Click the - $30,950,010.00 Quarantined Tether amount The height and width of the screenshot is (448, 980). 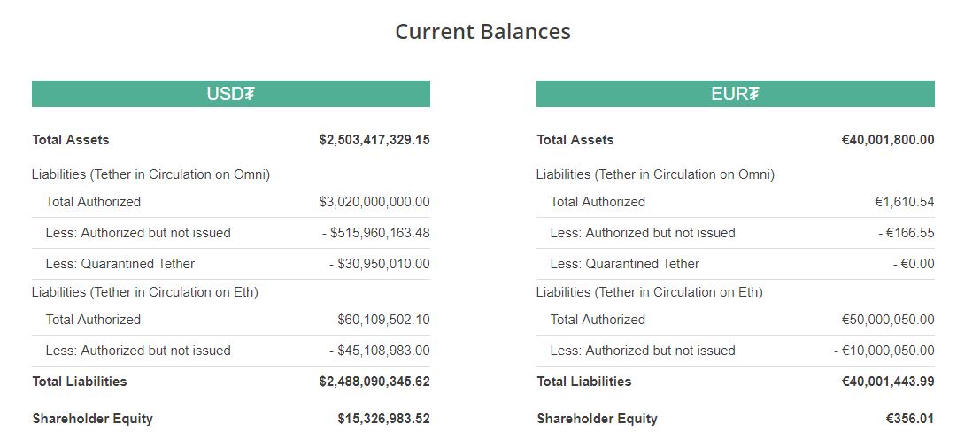(379, 264)
